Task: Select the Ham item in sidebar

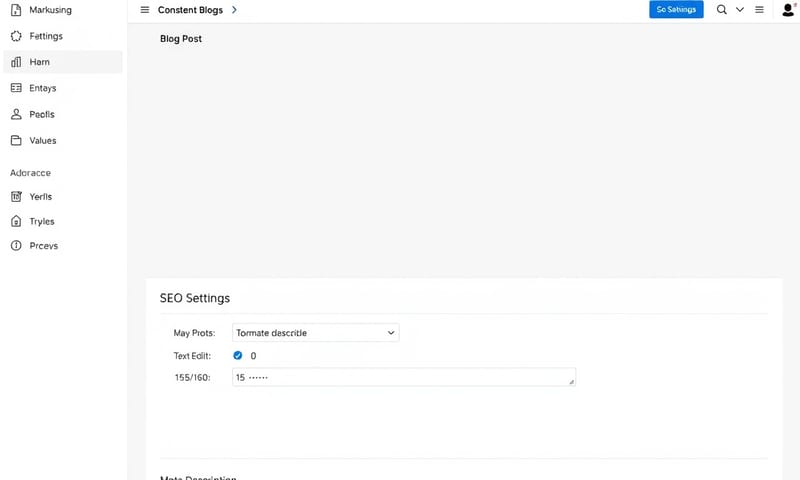Action: 62,62
